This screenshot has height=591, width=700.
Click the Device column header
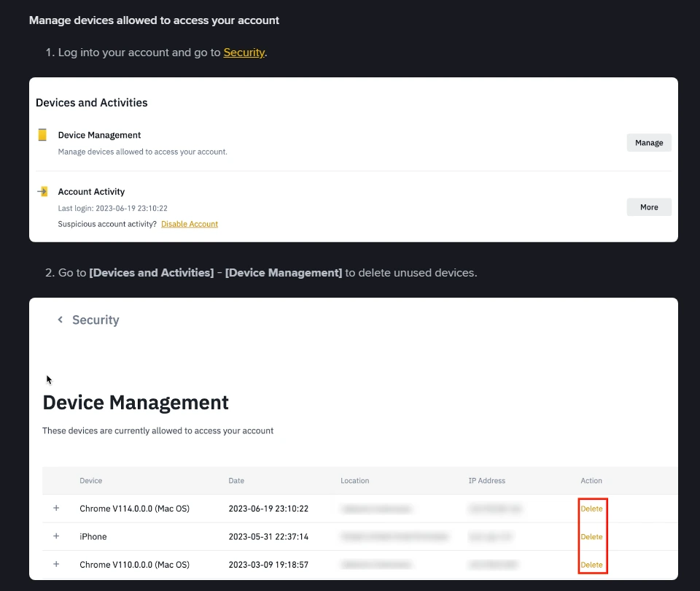coord(90,481)
